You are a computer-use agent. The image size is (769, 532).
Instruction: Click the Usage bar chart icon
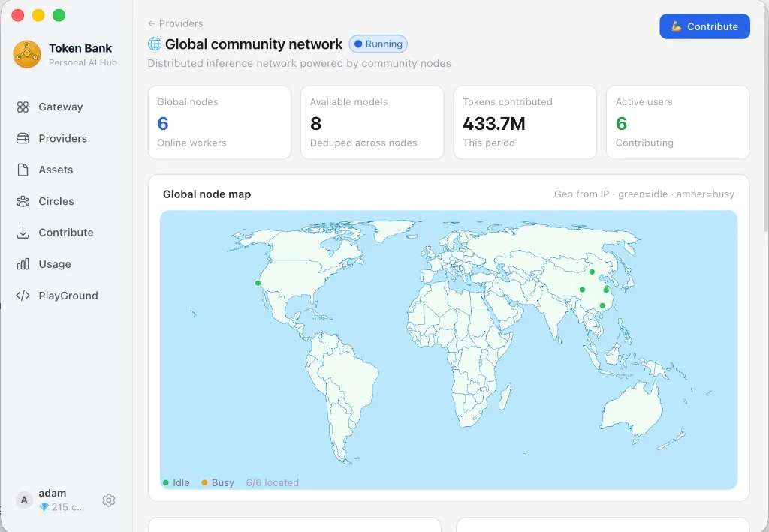pos(23,264)
